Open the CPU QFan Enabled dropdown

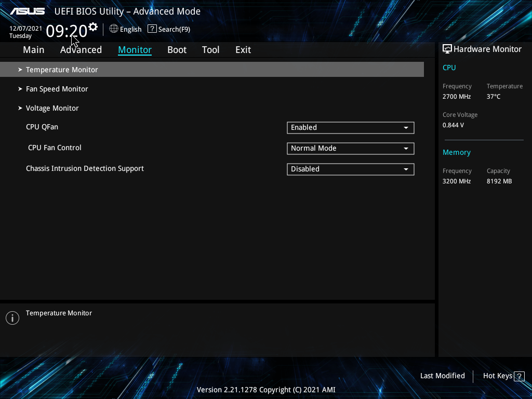point(351,128)
